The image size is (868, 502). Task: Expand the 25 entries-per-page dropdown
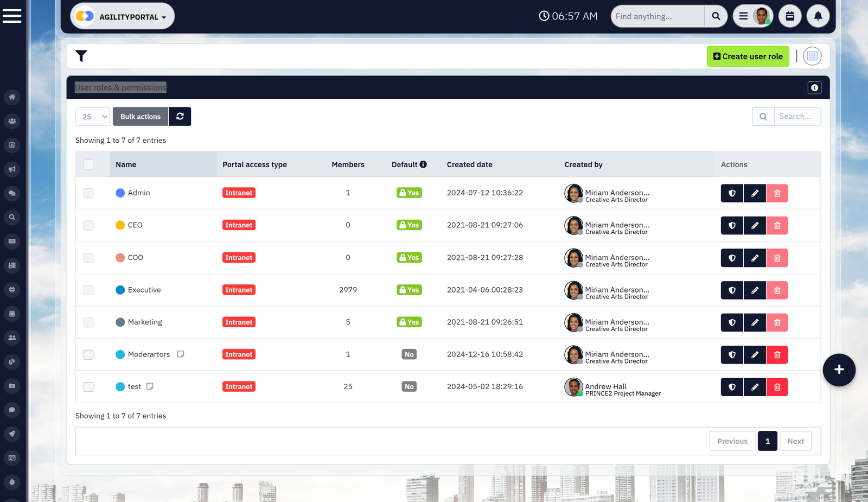(93, 117)
